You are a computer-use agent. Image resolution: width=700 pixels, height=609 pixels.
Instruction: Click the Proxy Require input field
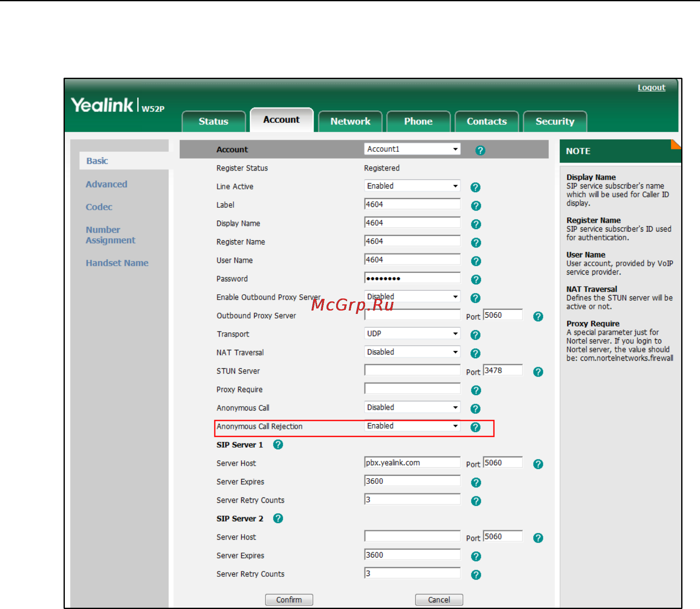pos(412,389)
